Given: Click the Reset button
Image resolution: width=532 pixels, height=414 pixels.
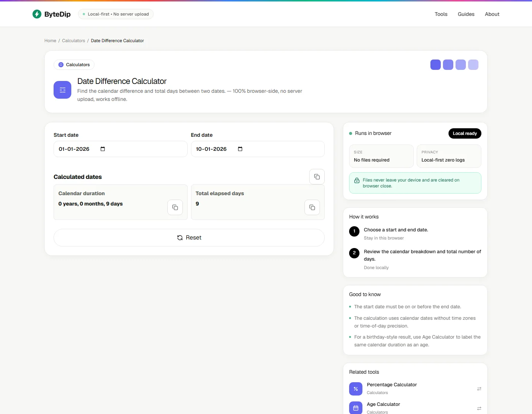Looking at the screenshot, I should pyautogui.click(x=189, y=238).
